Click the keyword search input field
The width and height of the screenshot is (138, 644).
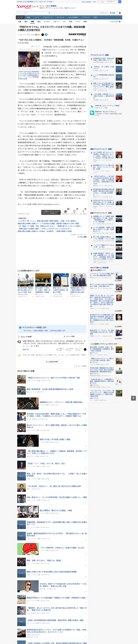tap(32, 13)
